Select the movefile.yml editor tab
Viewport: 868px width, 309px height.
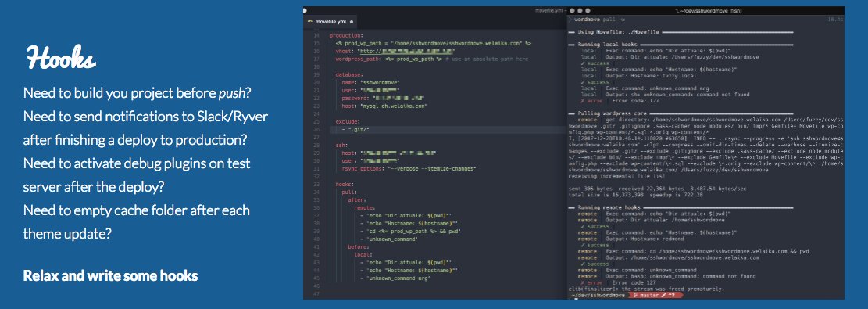click(330, 22)
